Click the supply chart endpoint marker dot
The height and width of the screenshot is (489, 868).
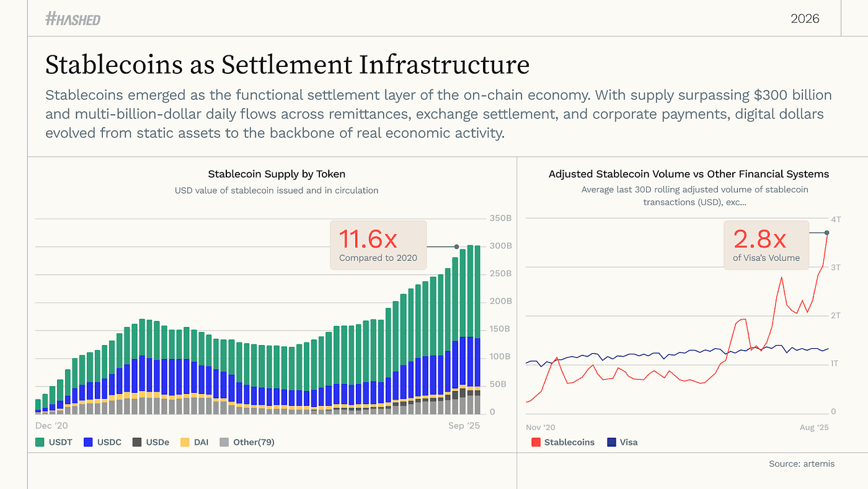[457, 246]
